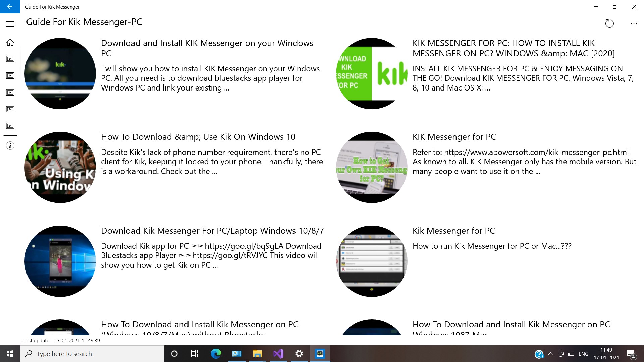
Task: Open the first video section sidebar icon
Action: point(10,59)
